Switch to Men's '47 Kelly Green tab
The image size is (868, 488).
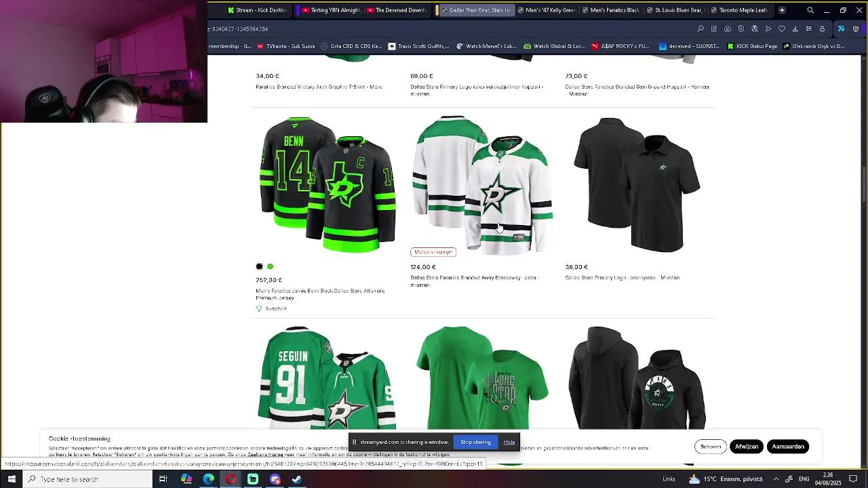(547, 10)
